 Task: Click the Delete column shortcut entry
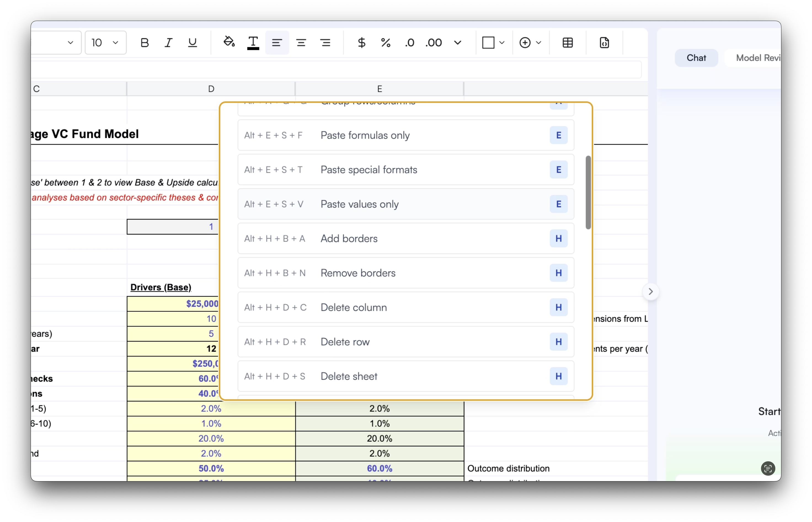[405, 307]
